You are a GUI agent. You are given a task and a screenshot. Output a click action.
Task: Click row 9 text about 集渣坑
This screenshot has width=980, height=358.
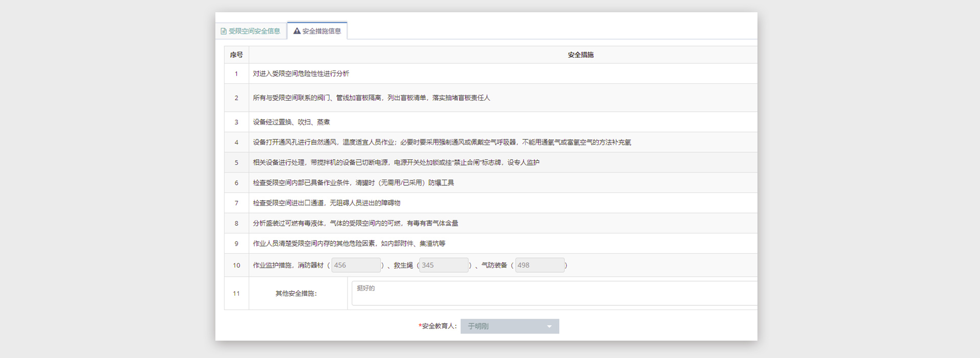(x=349, y=244)
